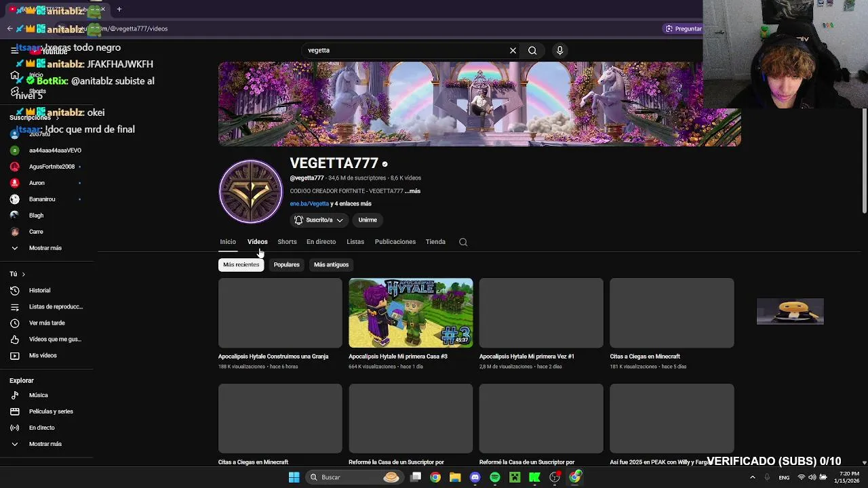Open title 'Apocalipsis Hytale Mi primera Vez #1'

527,357
